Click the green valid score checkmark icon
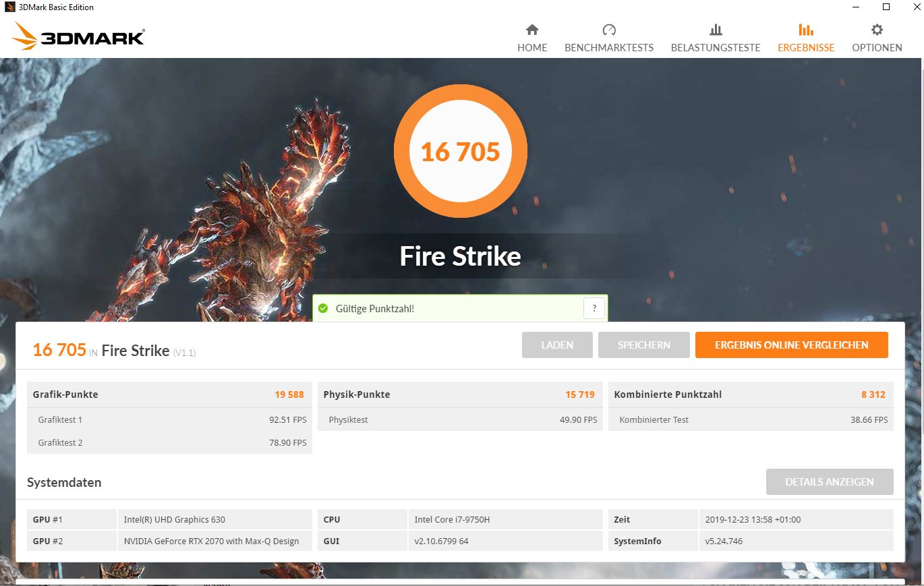The height and width of the screenshot is (586, 924). 323,308
